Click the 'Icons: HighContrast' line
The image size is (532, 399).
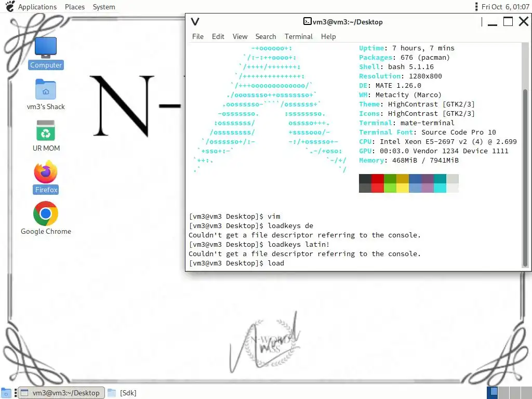click(x=417, y=114)
